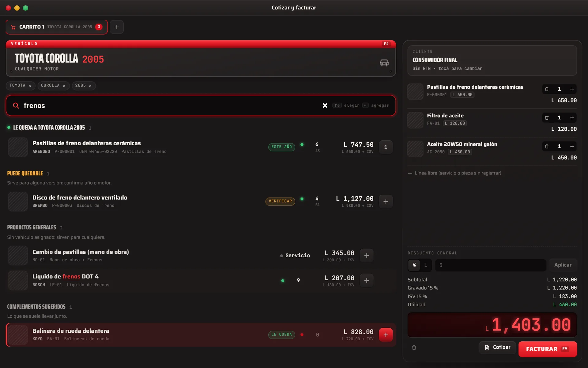Click quantity badge on Pastillas de freno result
This screenshot has width=588, height=368.
(386, 147)
